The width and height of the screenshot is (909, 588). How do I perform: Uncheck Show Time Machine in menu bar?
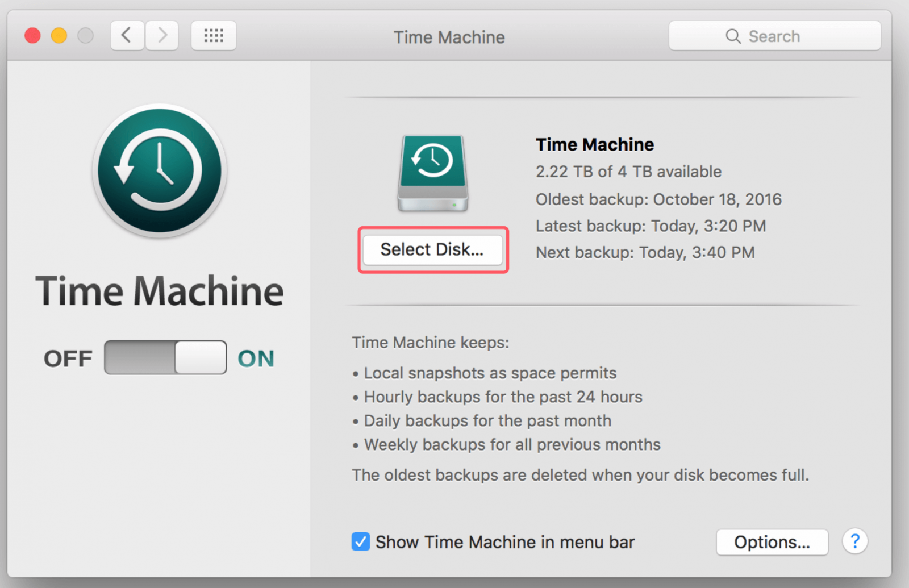(x=360, y=542)
